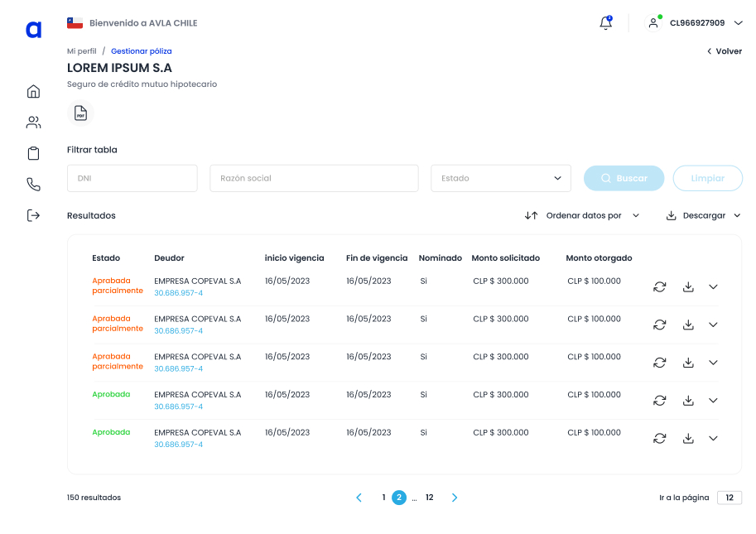This screenshot has height=534, width=756.
Task: Open the Ordenar datos por dropdown
Action: point(583,215)
